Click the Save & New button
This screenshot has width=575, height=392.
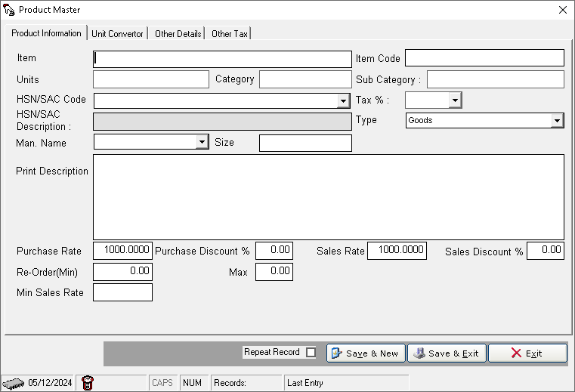click(366, 353)
